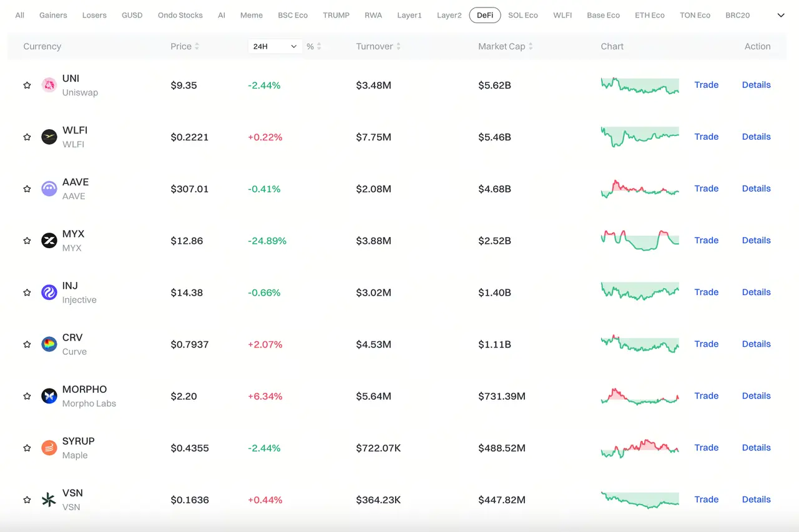The height and width of the screenshot is (532, 799).
Task: Click the Morpho Labs butterfly logo
Action: [x=49, y=395]
